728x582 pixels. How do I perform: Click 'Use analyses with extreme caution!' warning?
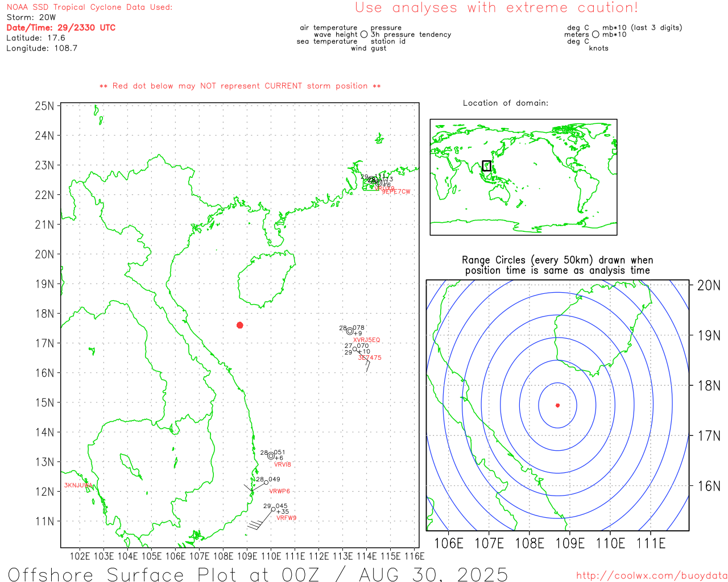click(x=497, y=7)
